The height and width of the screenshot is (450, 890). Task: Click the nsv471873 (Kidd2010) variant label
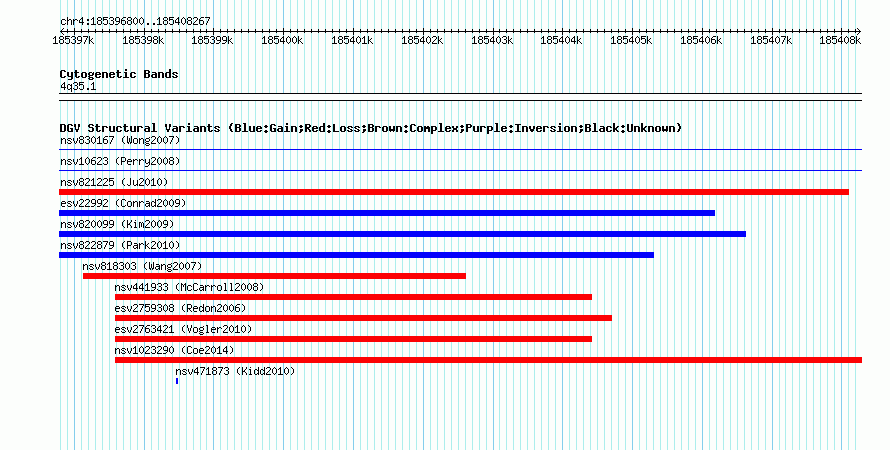point(235,371)
